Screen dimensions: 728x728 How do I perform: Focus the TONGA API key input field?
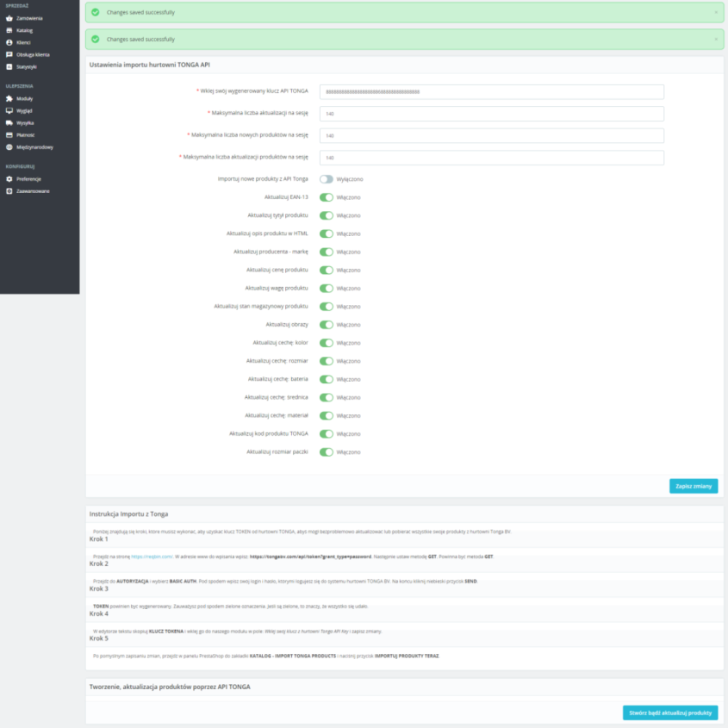(x=492, y=91)
